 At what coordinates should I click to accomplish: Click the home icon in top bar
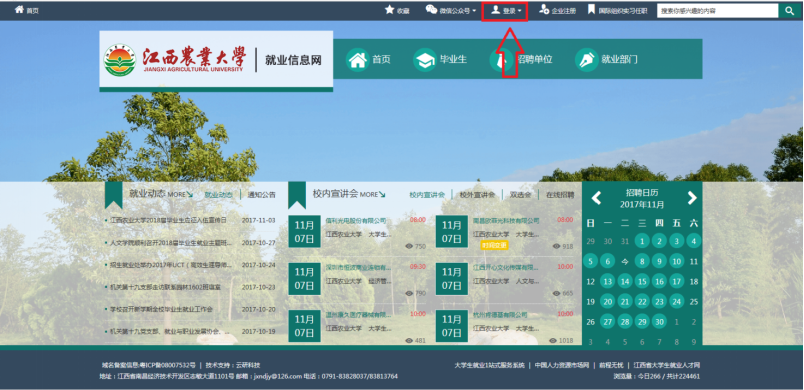[x=19, y=10]
